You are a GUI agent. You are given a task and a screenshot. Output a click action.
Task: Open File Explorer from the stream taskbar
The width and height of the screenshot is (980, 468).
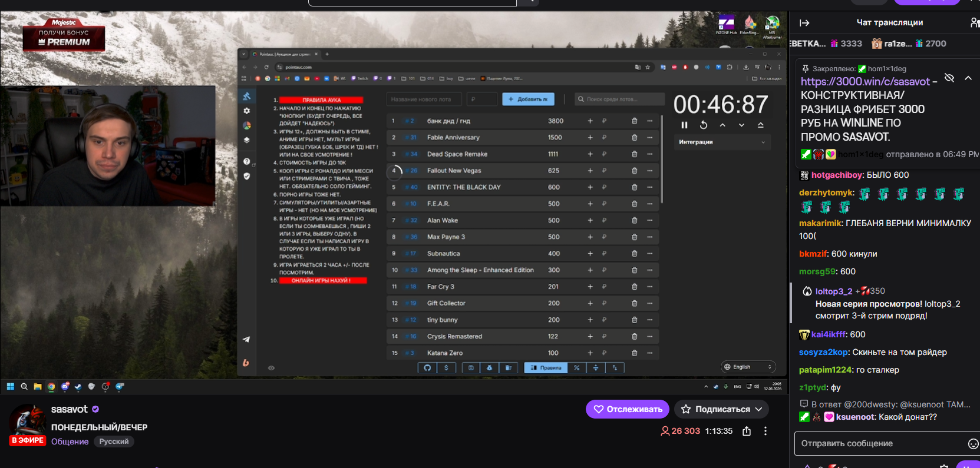point(38,387)
